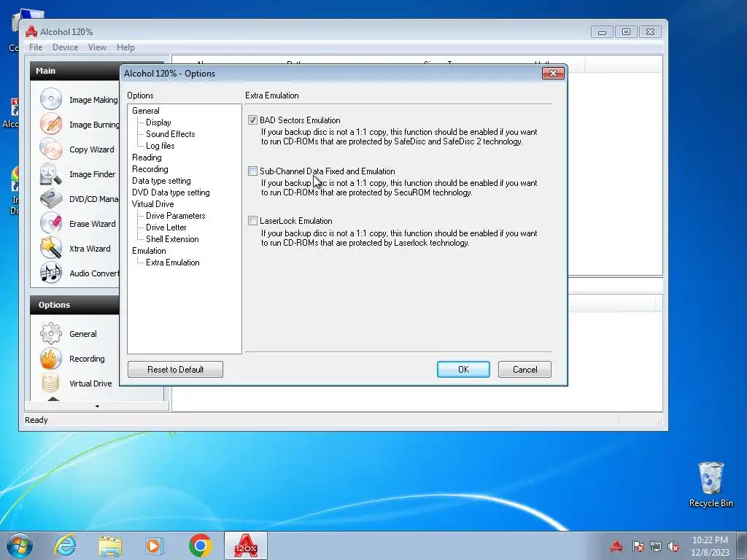Open the File menu
Image resolution: width=747 pixels, height=560 pixels.
click(36, 47)
